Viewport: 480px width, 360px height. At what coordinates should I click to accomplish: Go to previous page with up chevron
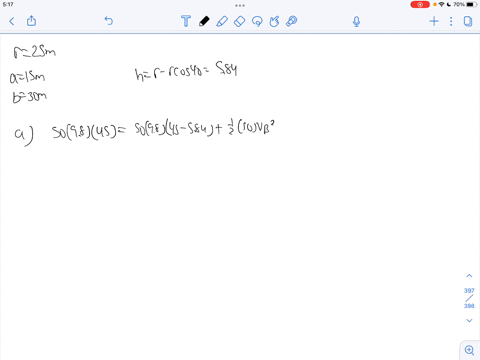pos(469,276)
